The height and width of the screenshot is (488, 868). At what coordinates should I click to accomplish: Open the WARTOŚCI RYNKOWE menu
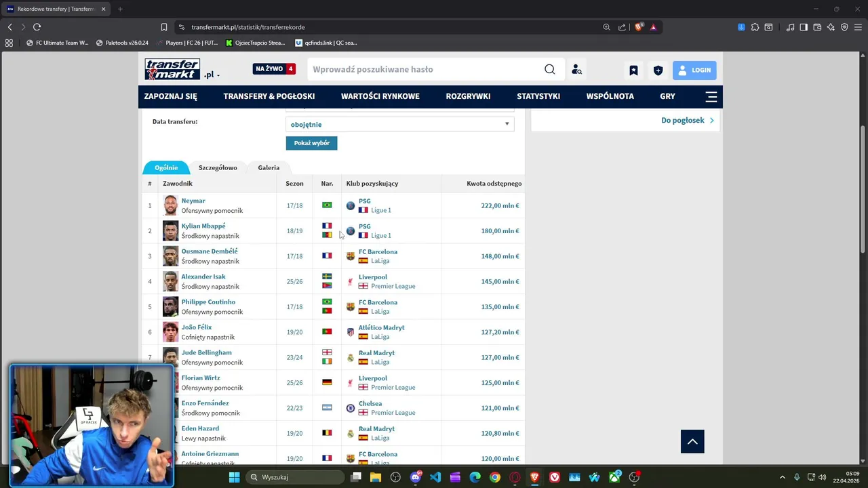click(380, 96)
